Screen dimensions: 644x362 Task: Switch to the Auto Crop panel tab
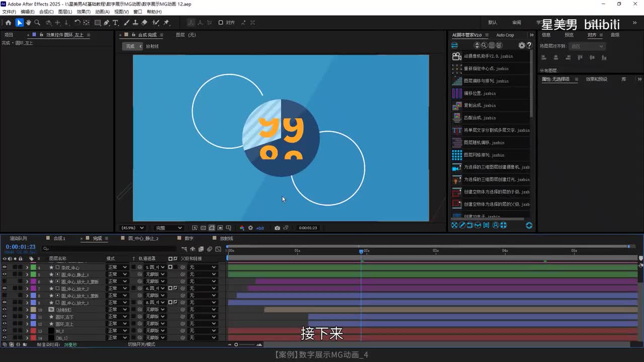coord(505,35)
